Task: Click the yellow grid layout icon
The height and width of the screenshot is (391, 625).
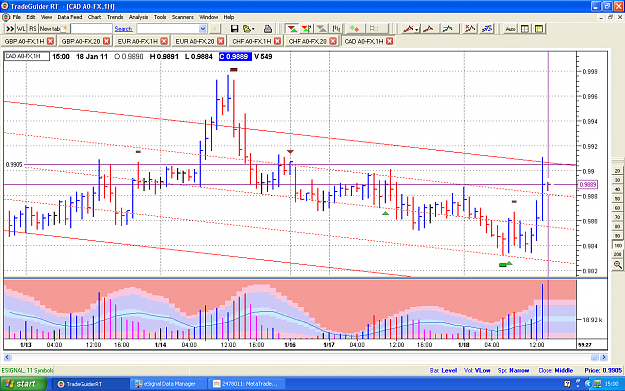Action: coord(539,29)
